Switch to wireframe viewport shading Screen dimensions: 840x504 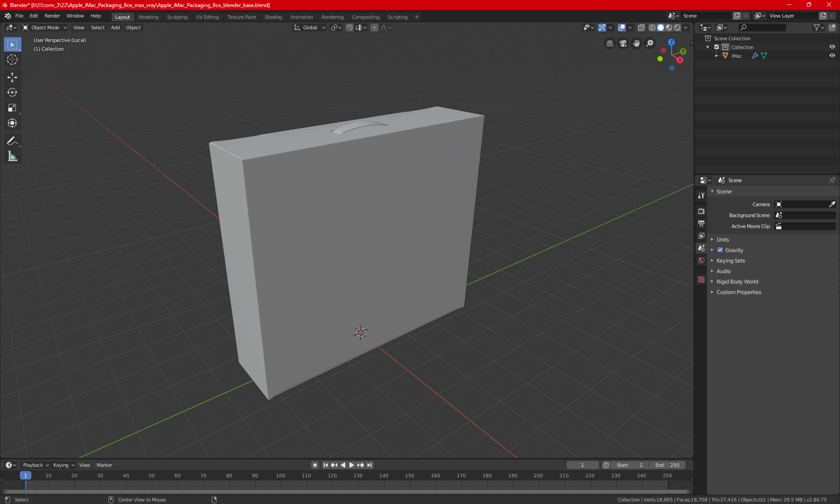(x=652, y=28)
